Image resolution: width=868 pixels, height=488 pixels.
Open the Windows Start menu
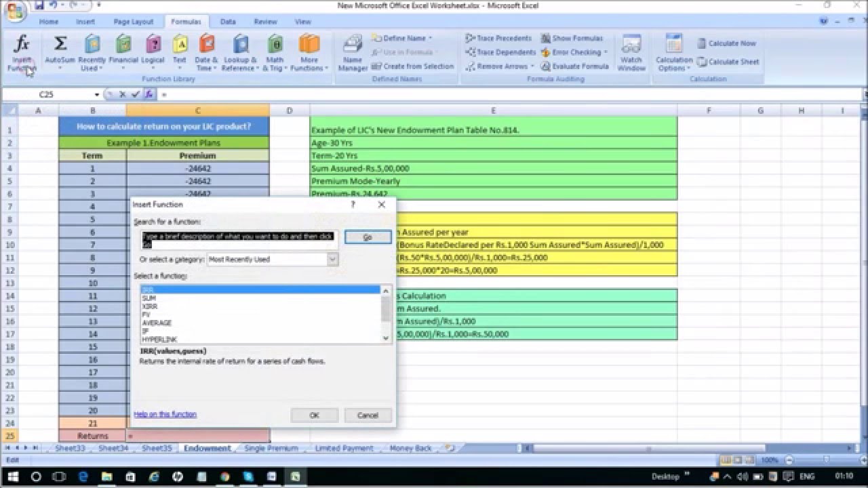coord(12,476)
